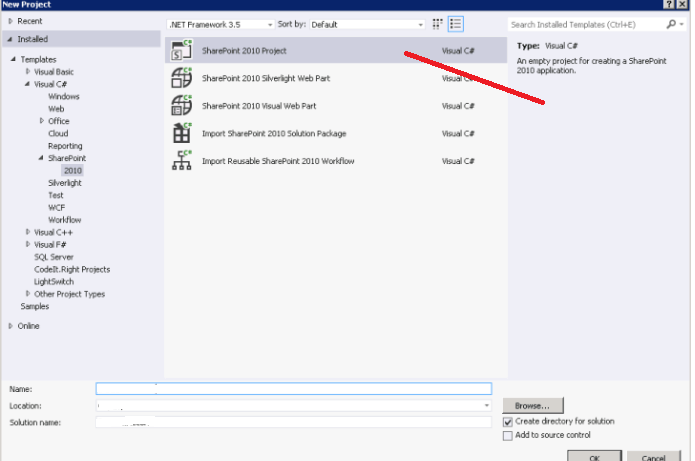The width and height of the screenshot is (695, 461).
Task: Click the Cancel button
Action: tap(654, 457)
